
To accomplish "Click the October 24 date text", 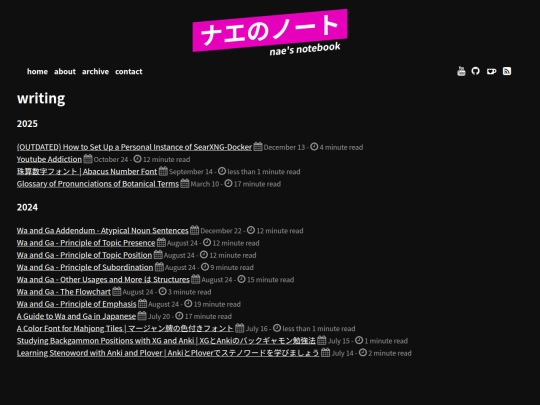I will pyautogui.click(x=111, y=159).
